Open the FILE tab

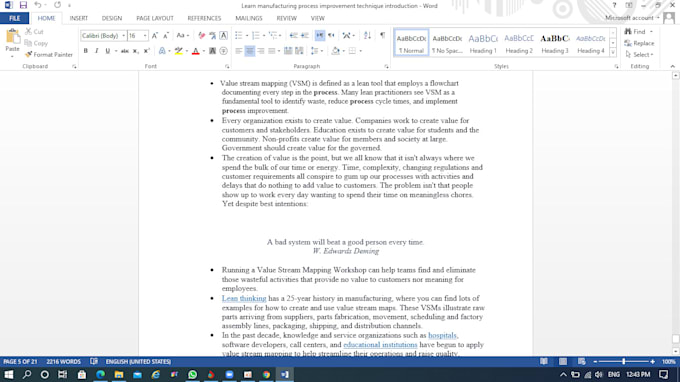15,18
